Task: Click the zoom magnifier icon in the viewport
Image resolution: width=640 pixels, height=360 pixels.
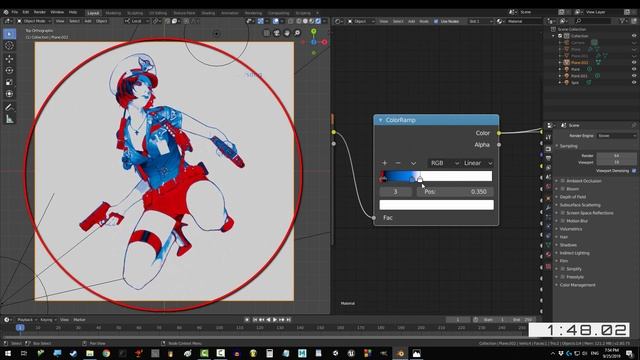Action: click(x=297, y=33)
